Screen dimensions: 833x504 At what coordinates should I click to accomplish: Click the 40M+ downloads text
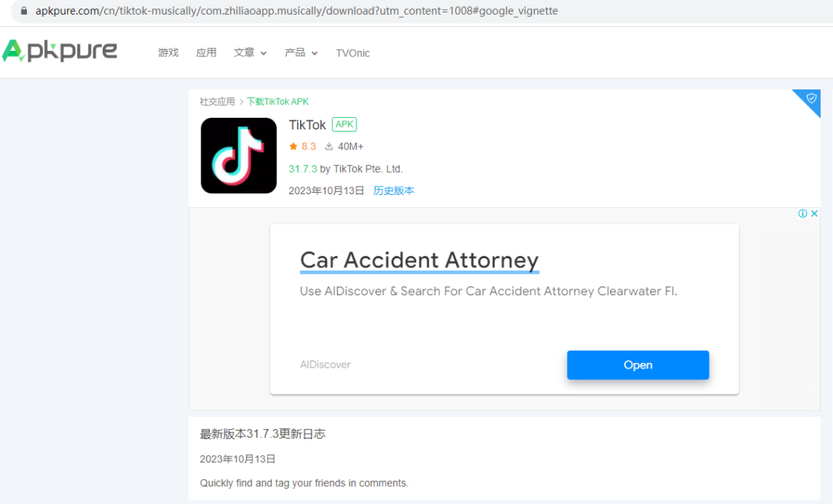tap(351, 146)
